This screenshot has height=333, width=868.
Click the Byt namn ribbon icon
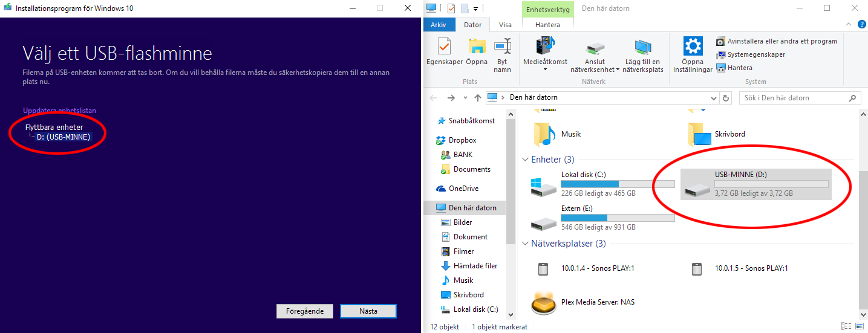pyautogui.click(x=502, y=55)
